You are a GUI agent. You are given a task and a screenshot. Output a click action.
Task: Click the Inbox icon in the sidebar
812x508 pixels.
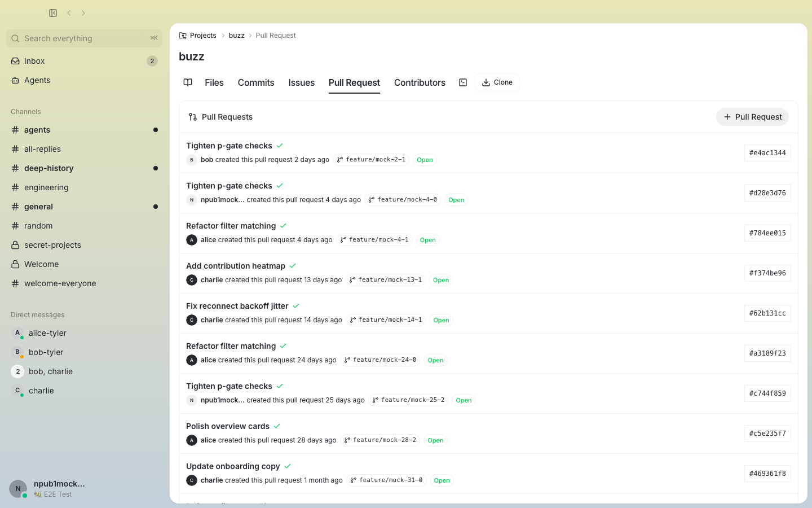(x=15, y=61)
